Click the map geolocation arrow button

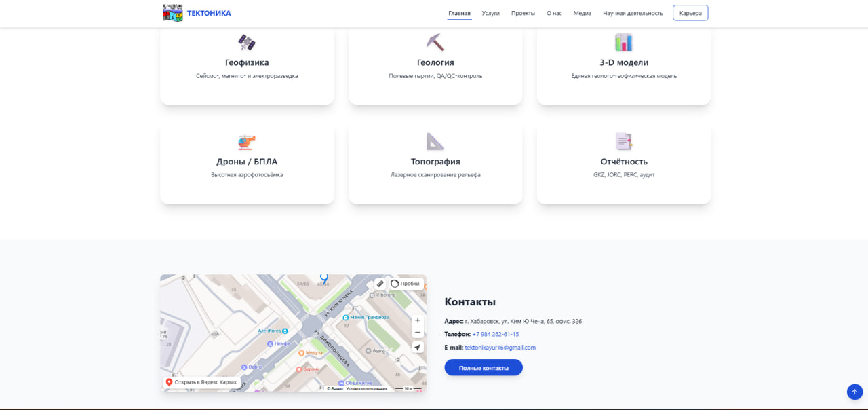click(418, 348)
